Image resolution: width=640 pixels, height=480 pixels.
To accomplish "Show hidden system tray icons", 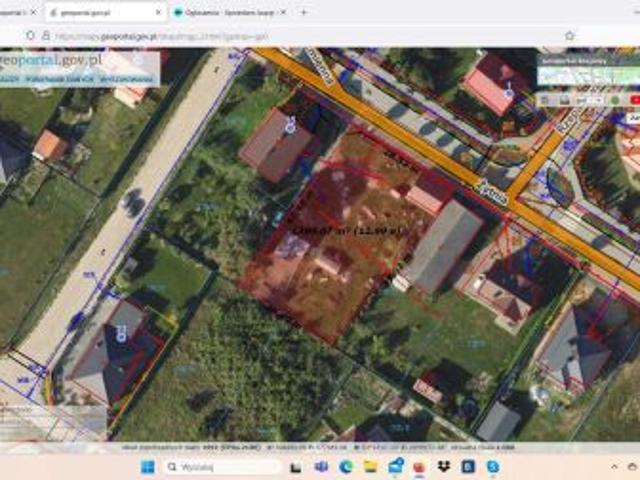I will (615, 467).
